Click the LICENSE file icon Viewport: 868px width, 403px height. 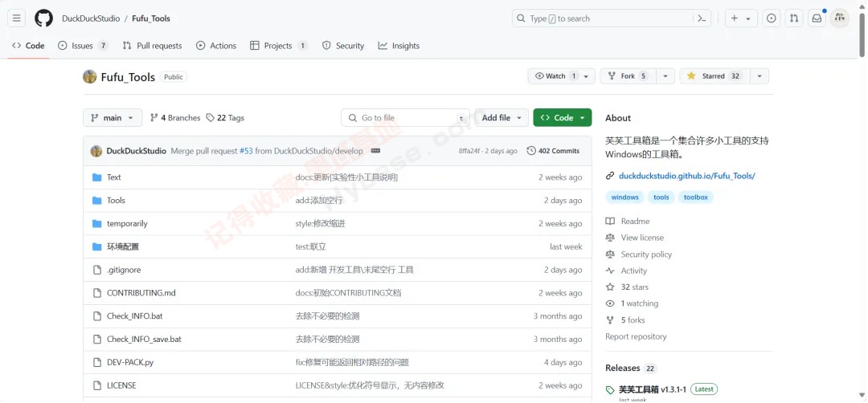97,385
